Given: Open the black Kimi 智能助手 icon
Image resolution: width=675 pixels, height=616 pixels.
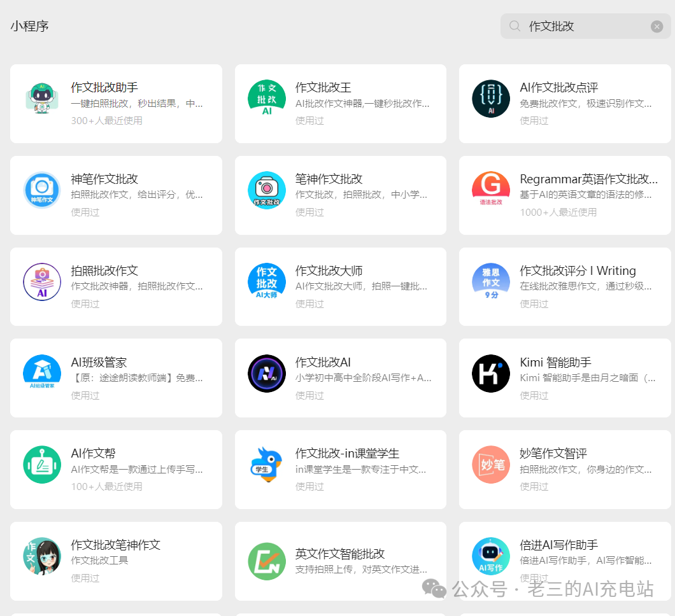Looking at the screenshot, I should 491,374.
